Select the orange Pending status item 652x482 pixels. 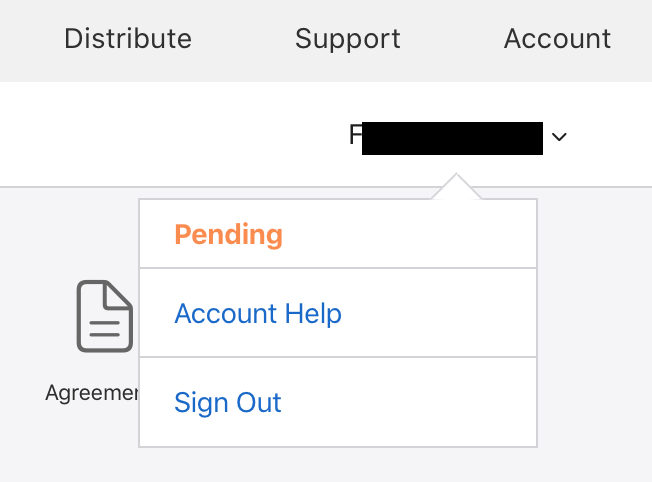[228, 235]
